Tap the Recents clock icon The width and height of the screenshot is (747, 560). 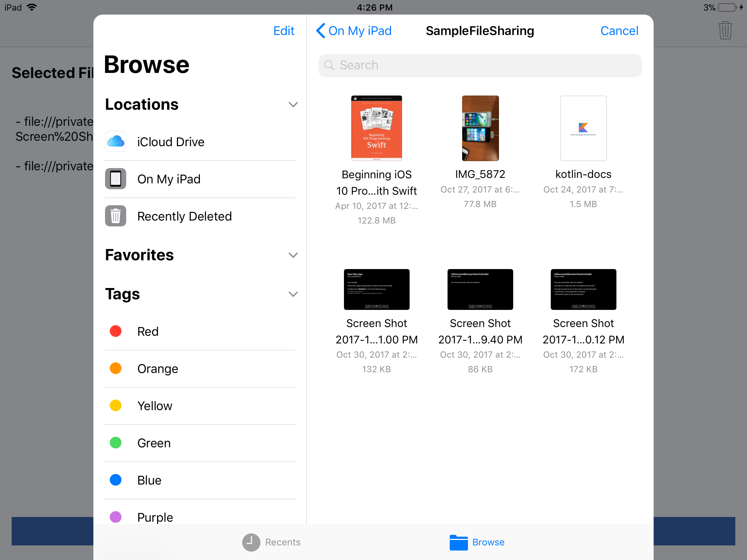click(x=251, y=542)
